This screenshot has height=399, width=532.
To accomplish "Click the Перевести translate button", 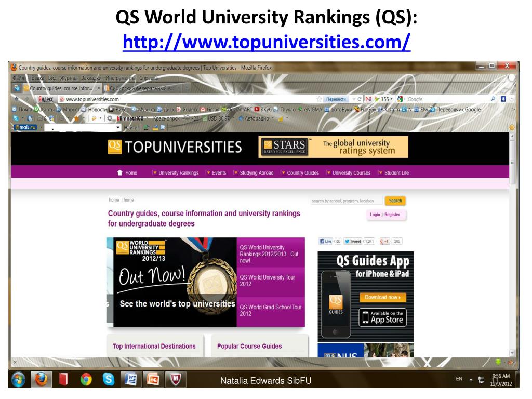I will [336, 99].
